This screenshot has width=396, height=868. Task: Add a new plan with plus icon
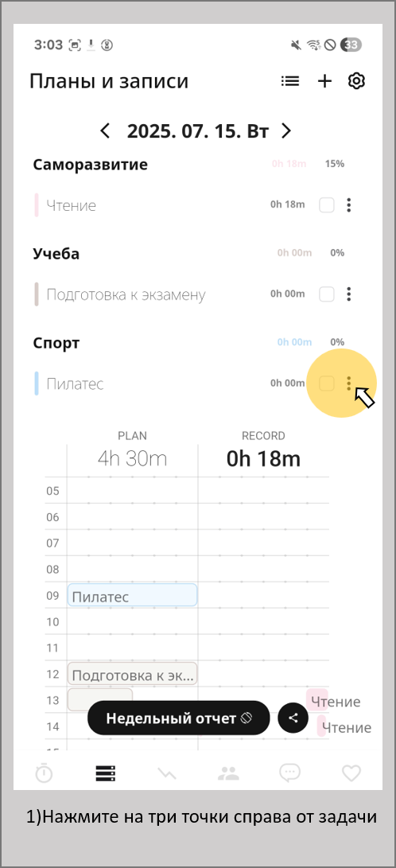point(324,81)
